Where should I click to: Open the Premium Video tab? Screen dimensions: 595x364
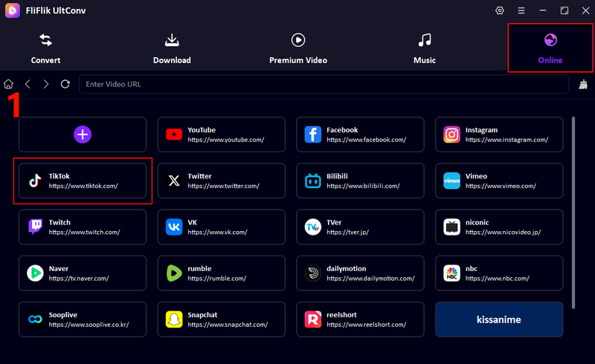tap(298, 48)
